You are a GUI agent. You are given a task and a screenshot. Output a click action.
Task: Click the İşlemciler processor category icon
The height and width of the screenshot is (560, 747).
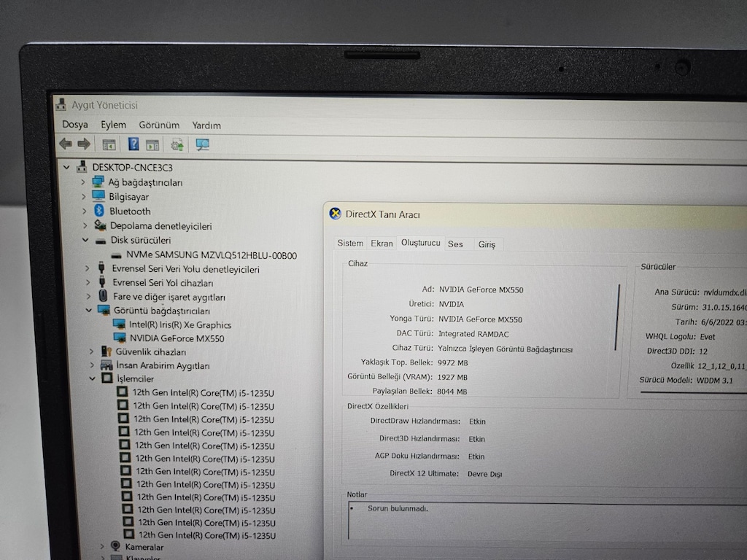[x=107, y=378]
